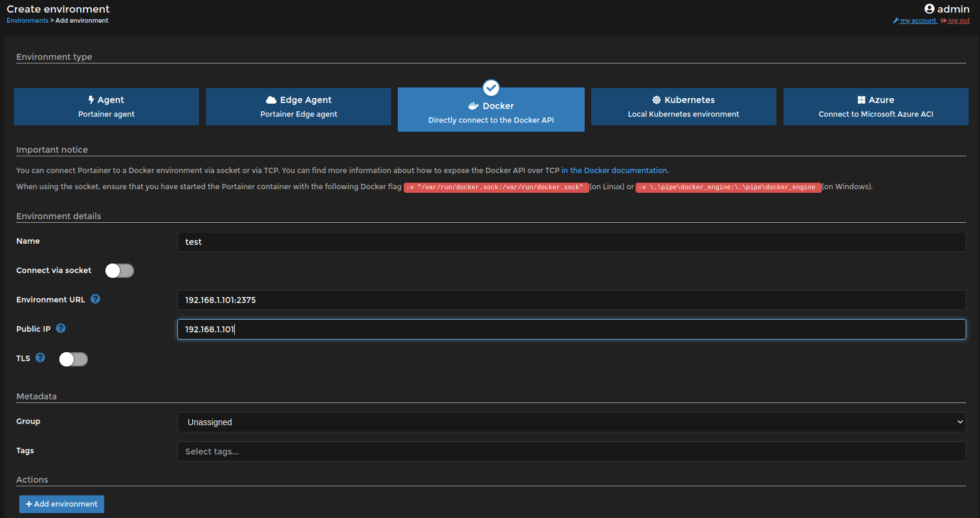Viewport: 980px width, 518px height.
Task: Click the Edge Agent cloud icon
Action: point(271,100)
